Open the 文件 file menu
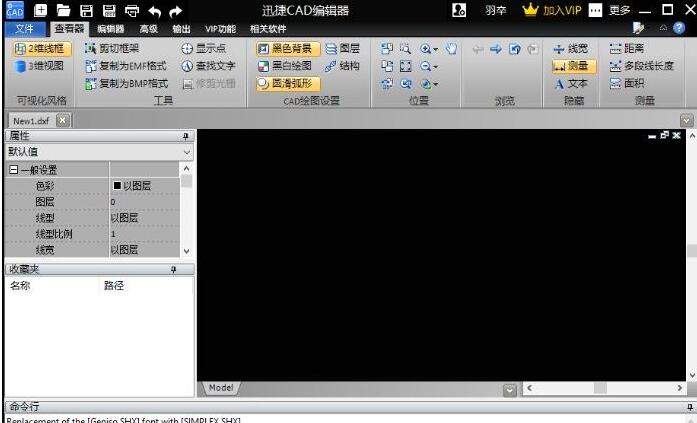 (x=25, y=29)
